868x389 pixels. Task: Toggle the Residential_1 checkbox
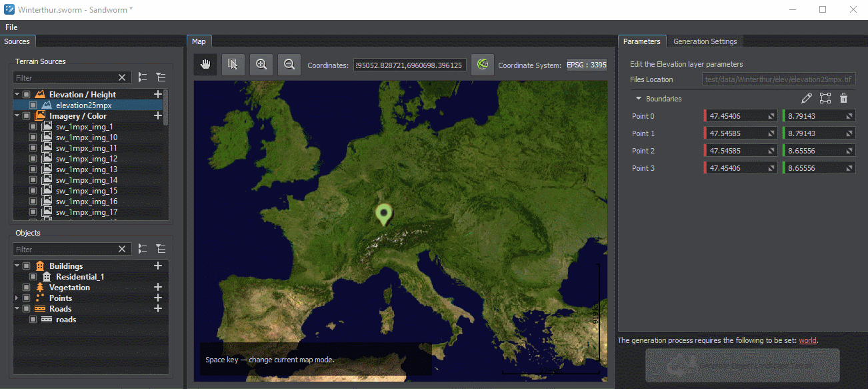pyautogui.click(x=33, y=277)
